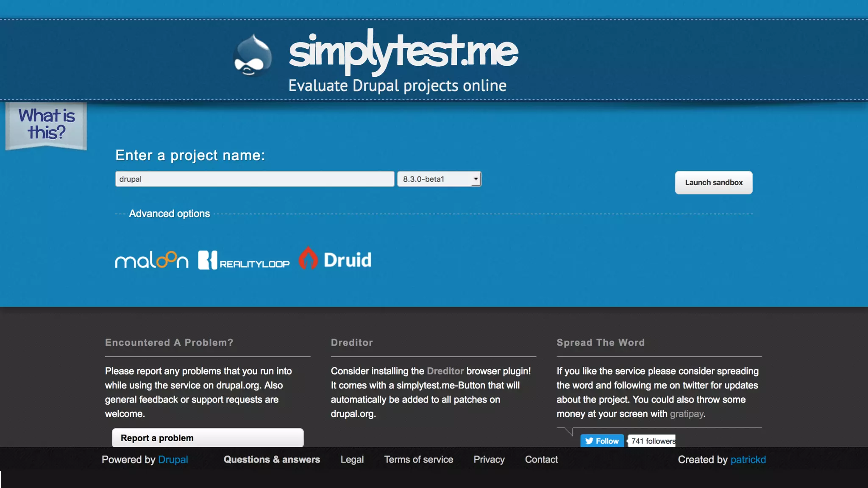This screenshot has height=488, width=868.
Task: Open the Drupal link in footer
Action: 173,460
